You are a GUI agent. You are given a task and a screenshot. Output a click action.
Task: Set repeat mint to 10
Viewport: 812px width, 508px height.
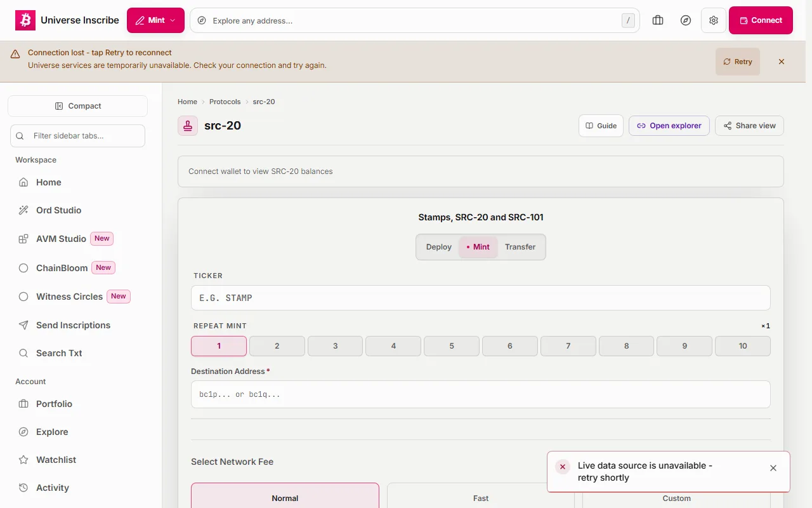coord(743,346)
